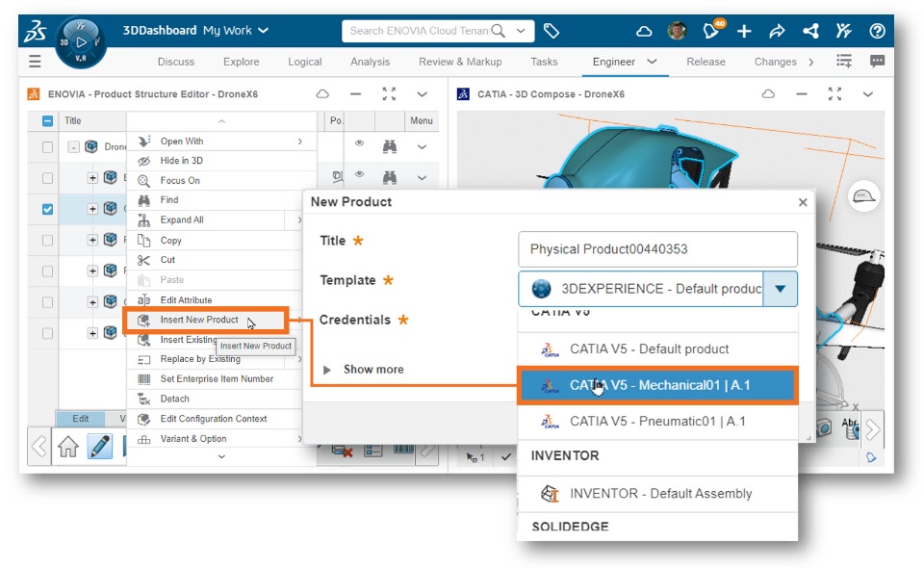Click the share arrow icon
Screen dimensions: 924x568
(778, 31)
